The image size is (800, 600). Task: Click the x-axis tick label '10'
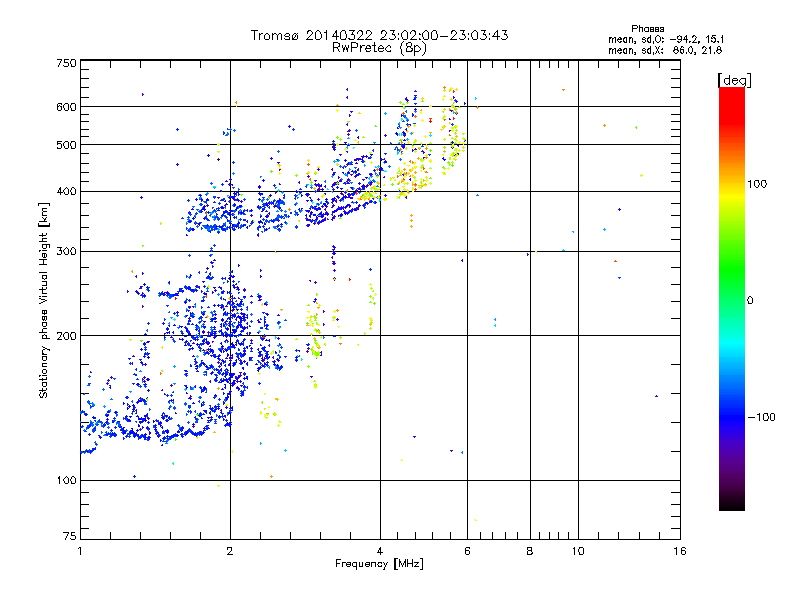(x=578, y=551)
